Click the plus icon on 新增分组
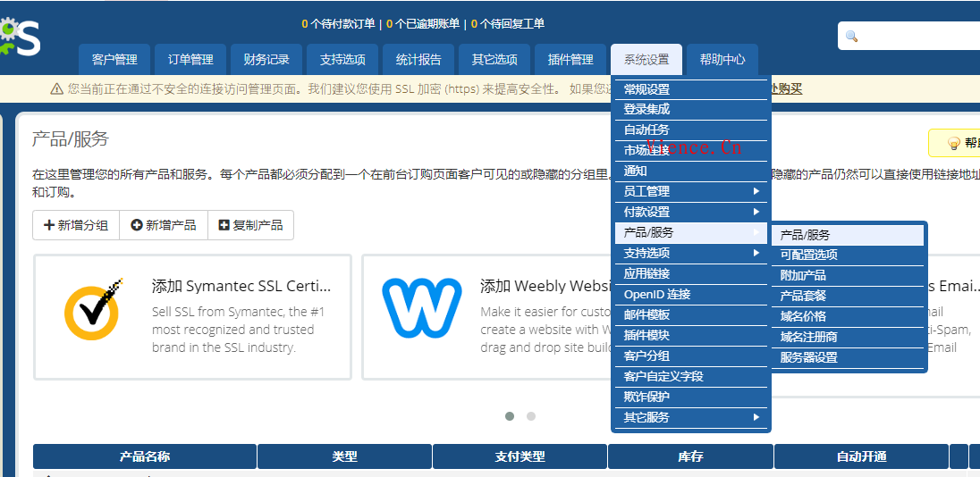The height and width of the screenshot is (477, 980). [48, 225]
